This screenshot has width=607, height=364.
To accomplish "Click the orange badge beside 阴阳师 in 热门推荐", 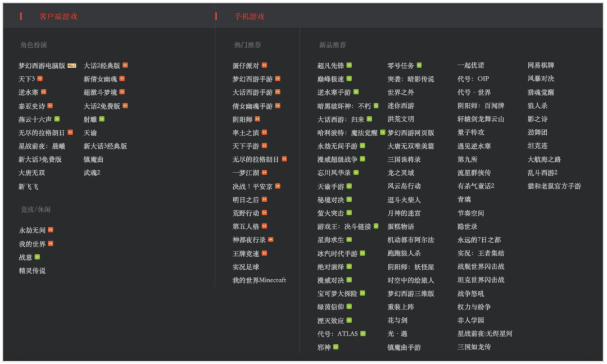I will coord(257,119).
